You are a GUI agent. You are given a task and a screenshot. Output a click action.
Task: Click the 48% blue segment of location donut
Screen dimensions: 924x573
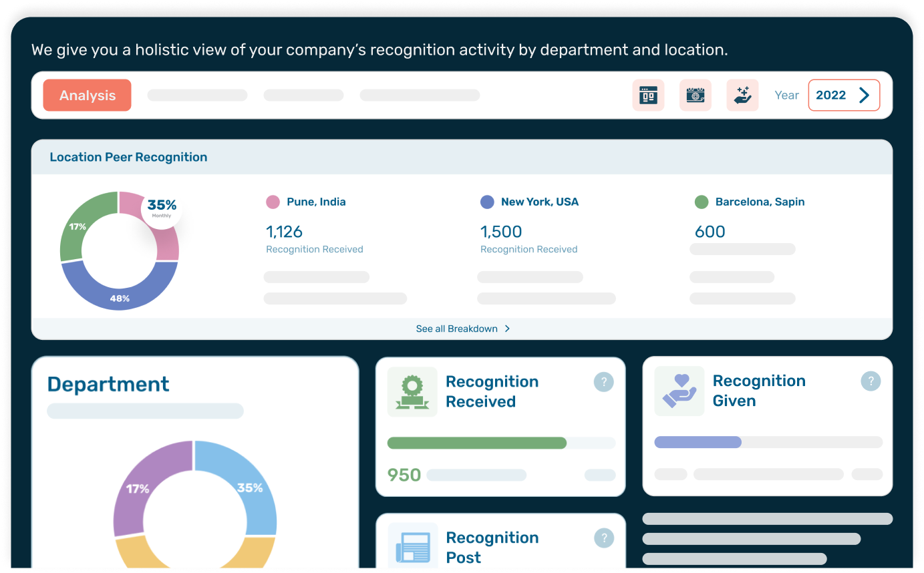point(120,298)
